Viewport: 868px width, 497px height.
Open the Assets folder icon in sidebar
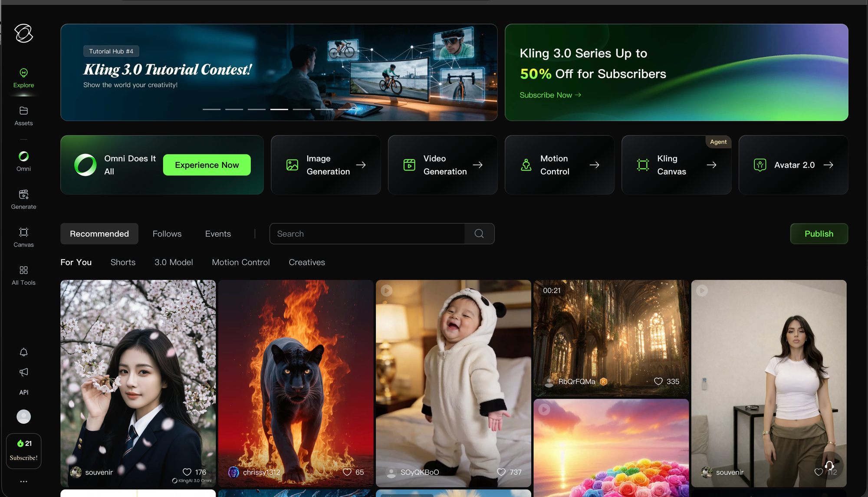[x=23, y=111]
